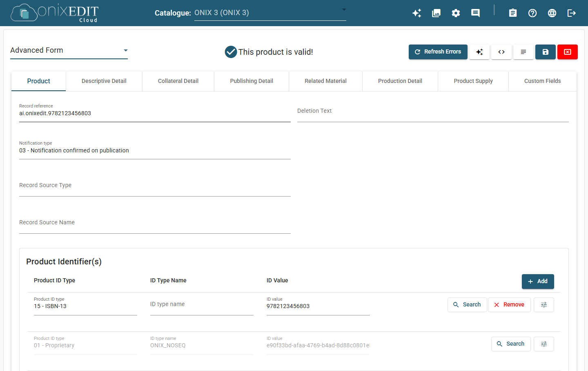Click Remove in the ISBN-13 row

509,305
